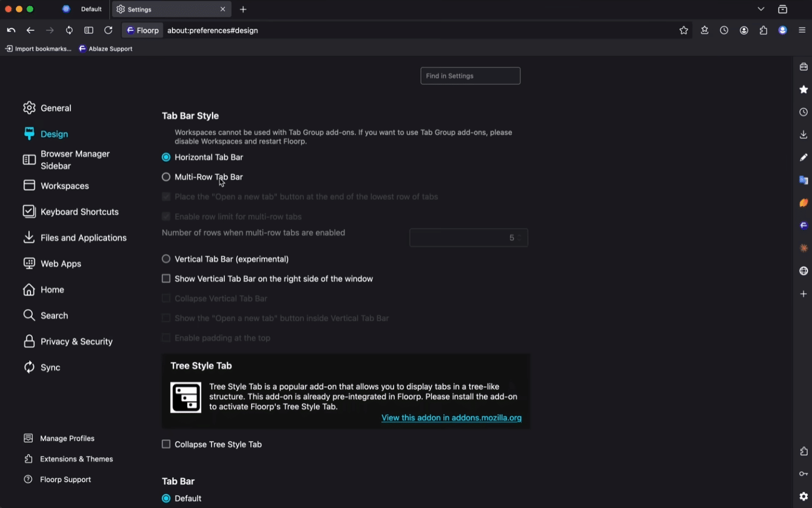Toggle Enable row limit for multi-row tabs
Image resolution: width=812 pixels, height=508 pixels.
pyautogui.click(x=166, y=217)
